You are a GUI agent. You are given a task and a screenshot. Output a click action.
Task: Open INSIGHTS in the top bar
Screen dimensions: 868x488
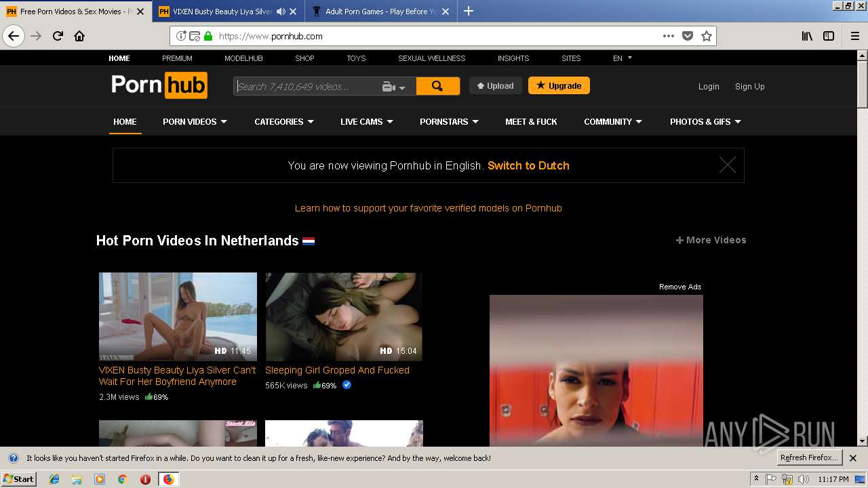[x=513, y=58]
